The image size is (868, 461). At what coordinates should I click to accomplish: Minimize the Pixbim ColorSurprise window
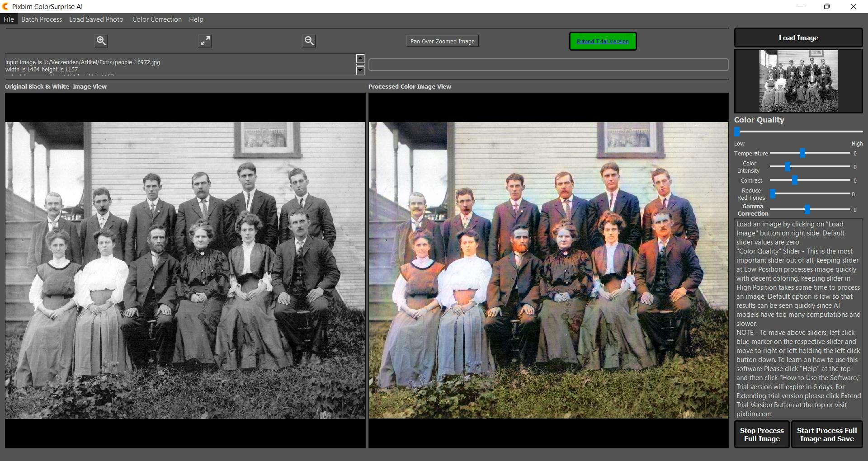(801, 6)
